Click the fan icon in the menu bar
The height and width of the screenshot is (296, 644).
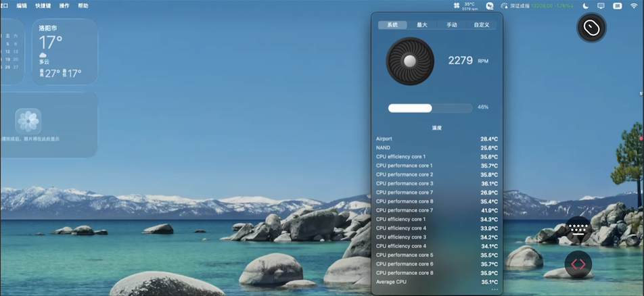coord(457,5)
